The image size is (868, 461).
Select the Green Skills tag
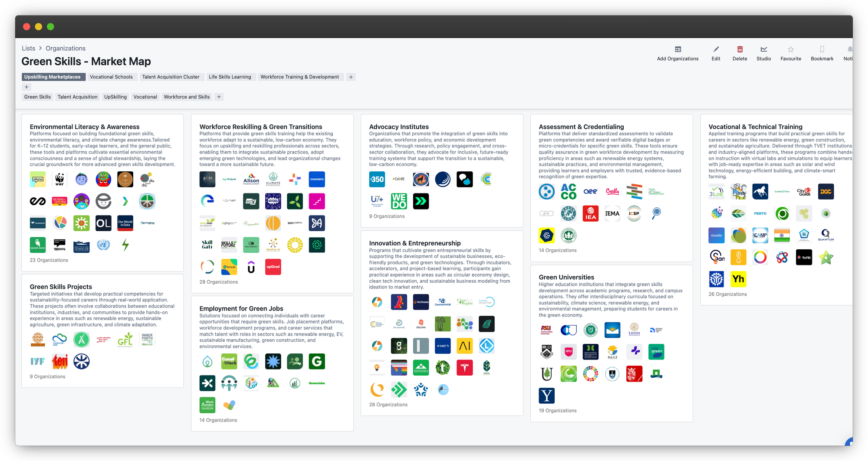(37, 97)
